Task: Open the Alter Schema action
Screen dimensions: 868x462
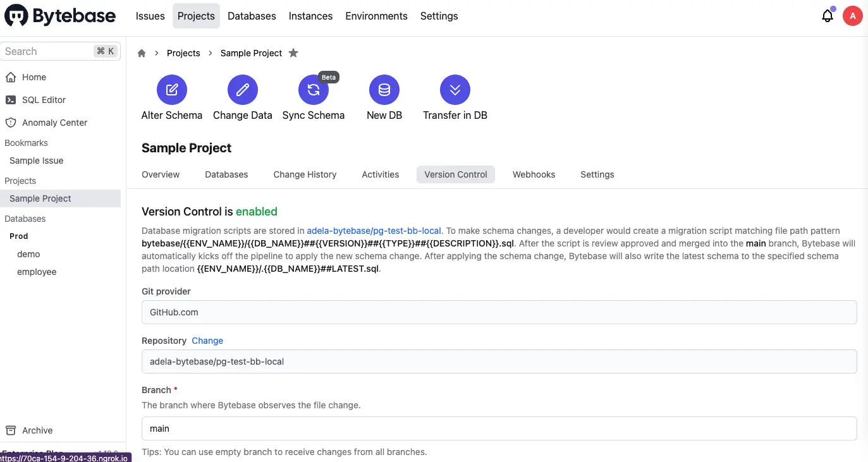Action: (171, 96)
